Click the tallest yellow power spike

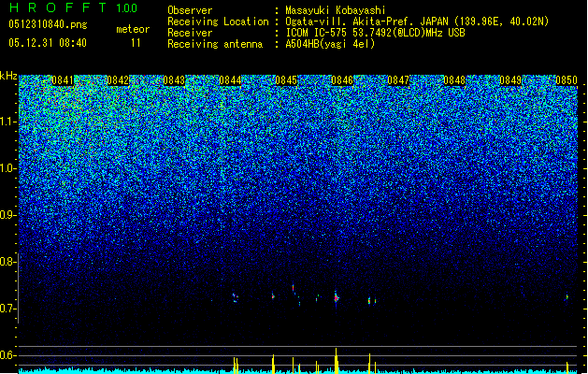pos(337,361)
